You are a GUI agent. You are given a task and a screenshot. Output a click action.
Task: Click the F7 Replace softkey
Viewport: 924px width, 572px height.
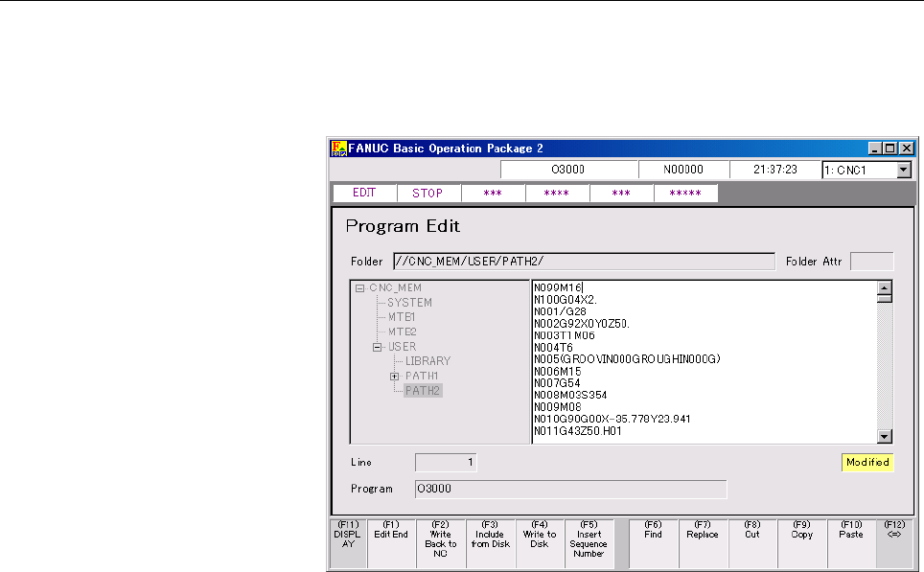click(703, 543)
